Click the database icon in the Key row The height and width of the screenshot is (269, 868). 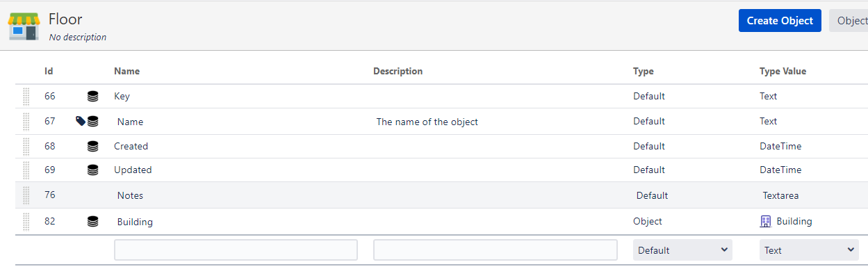[92, 96]
